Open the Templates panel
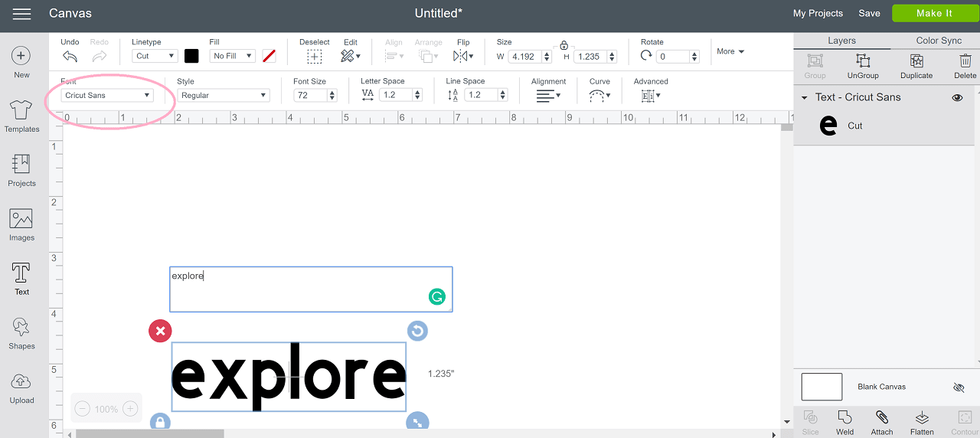The width and height of the screenshot is (980, 438). point(21,116)
